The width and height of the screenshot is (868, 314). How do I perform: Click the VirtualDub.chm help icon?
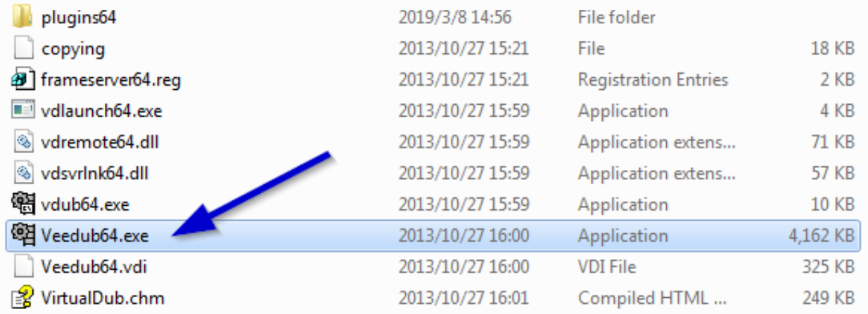(x=23, y=297)
